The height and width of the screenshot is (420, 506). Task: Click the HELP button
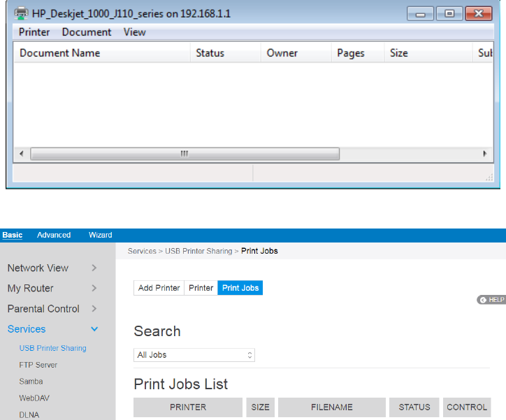491,300
